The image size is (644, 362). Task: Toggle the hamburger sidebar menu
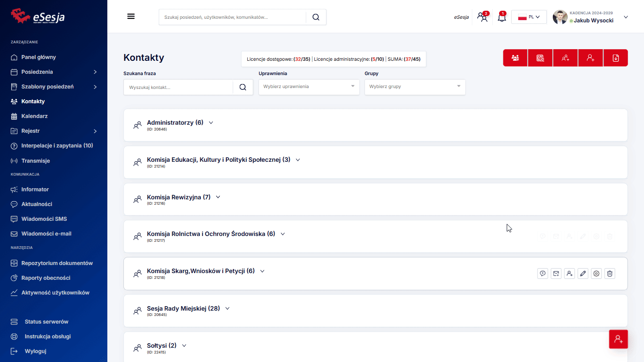click(x=131, y=17)
